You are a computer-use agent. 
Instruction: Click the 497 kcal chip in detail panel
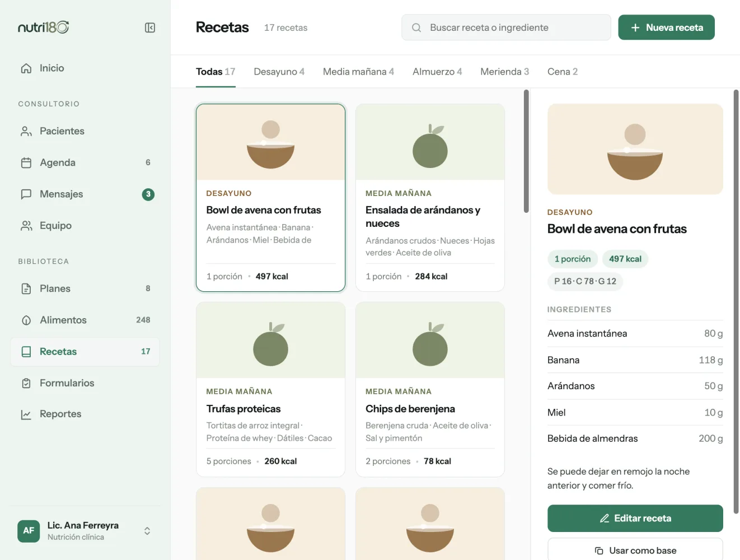(625, 259)
